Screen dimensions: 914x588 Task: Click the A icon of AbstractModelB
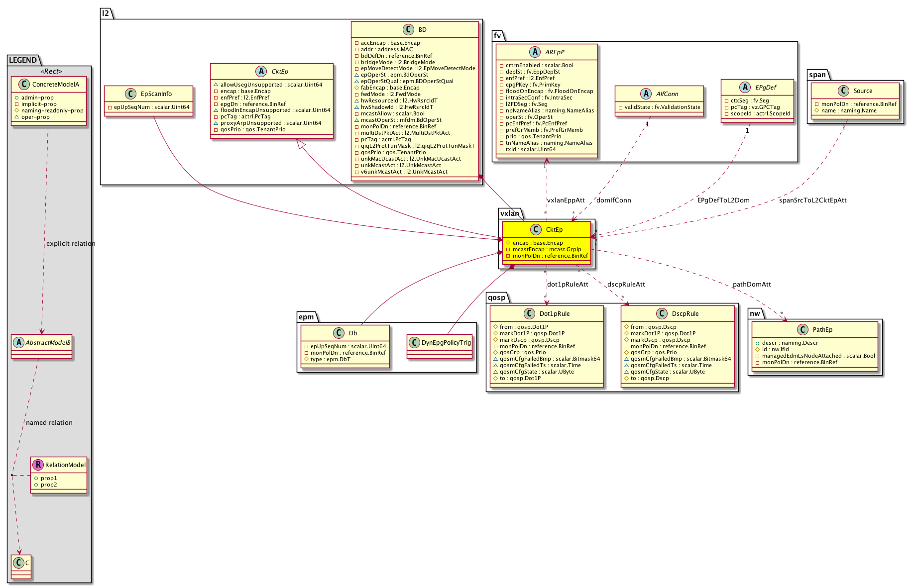click(19, 342)
